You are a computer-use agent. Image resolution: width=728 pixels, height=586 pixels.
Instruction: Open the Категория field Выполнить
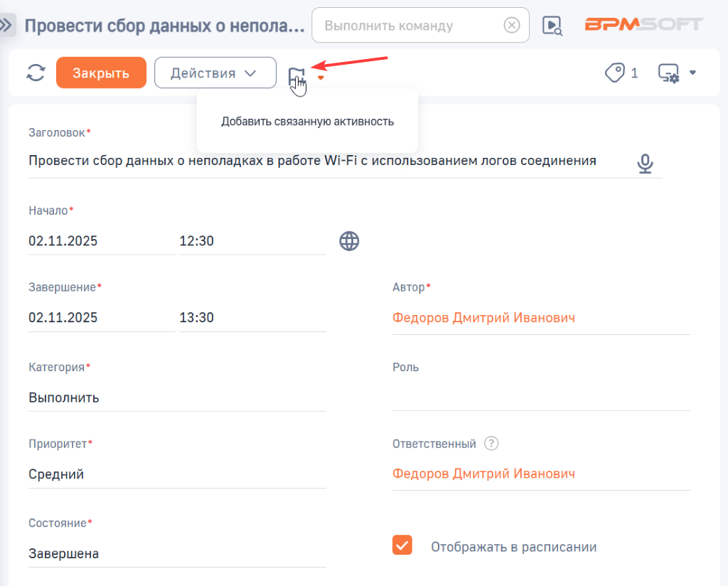pyautogui.click(x=177, y=398)
